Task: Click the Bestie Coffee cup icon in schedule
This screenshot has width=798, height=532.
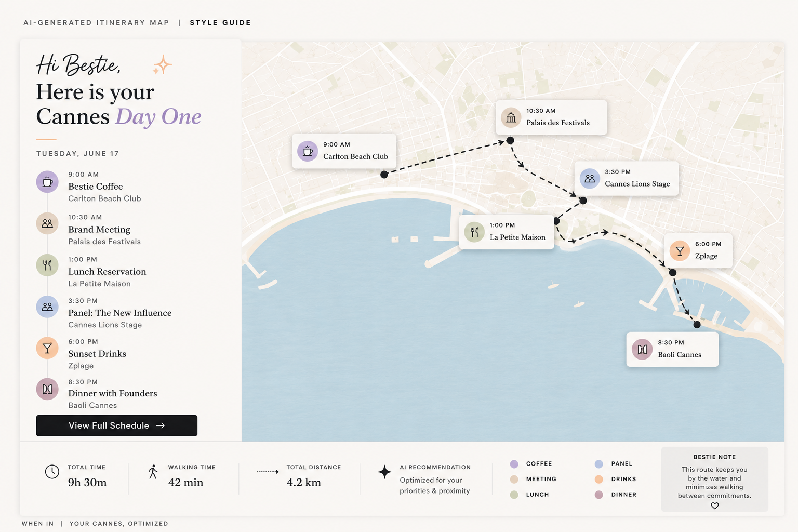Action: click(x=47, y=182)
